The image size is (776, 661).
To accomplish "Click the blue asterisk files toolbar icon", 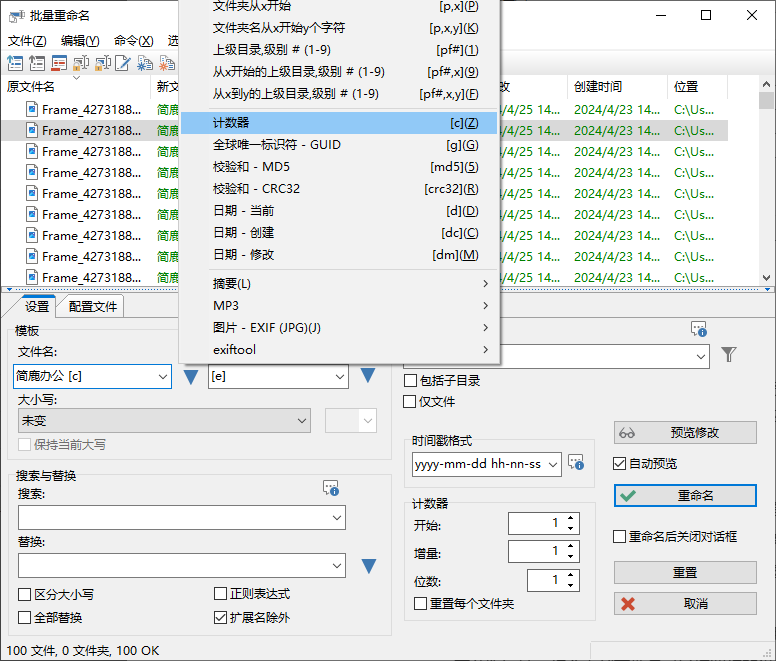I will 145,63.
